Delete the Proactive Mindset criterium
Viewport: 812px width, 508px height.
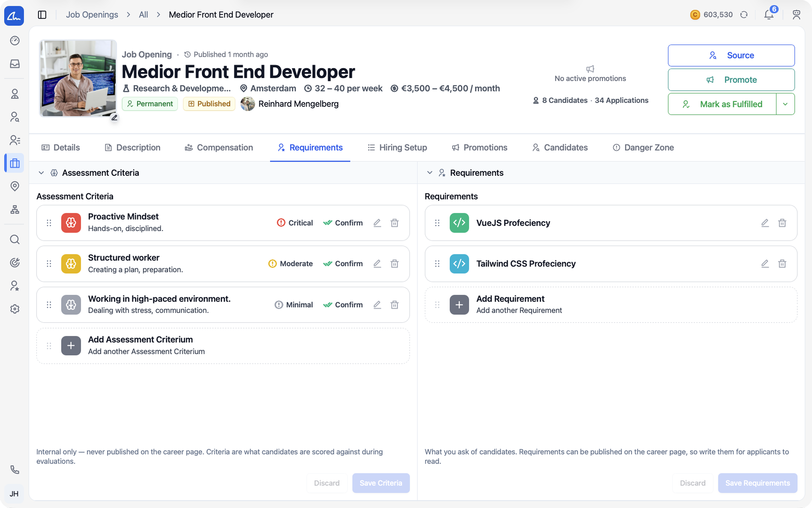coord(395,223)
